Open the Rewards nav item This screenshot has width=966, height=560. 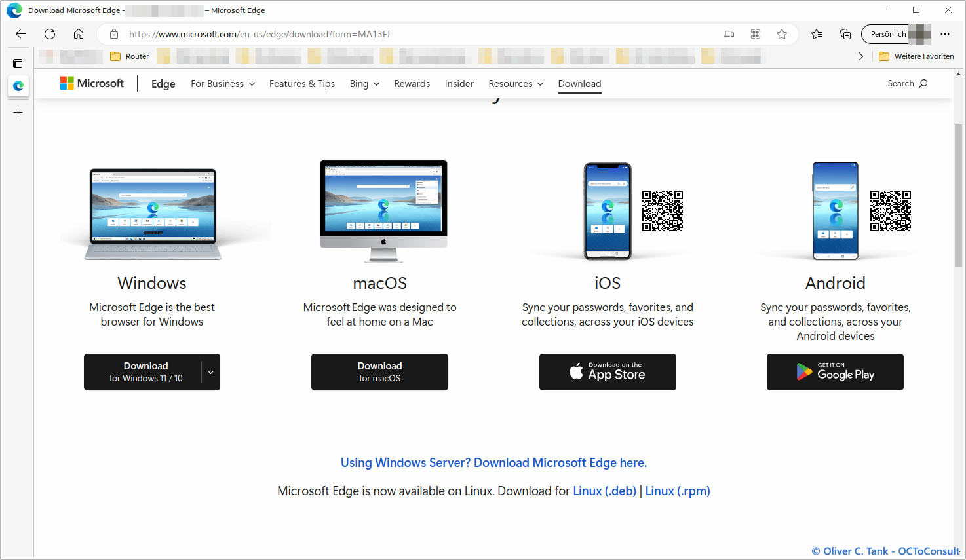(x=412, y=84)
